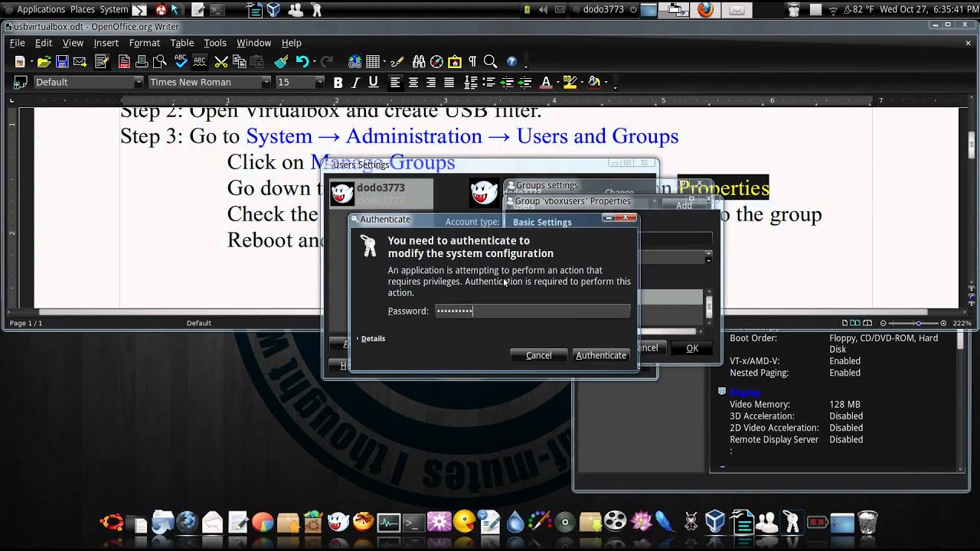This screenshot has height=551, width=980.
Task: Open the Insert menu
Action: pyautogui.click(x=106, y=43)
